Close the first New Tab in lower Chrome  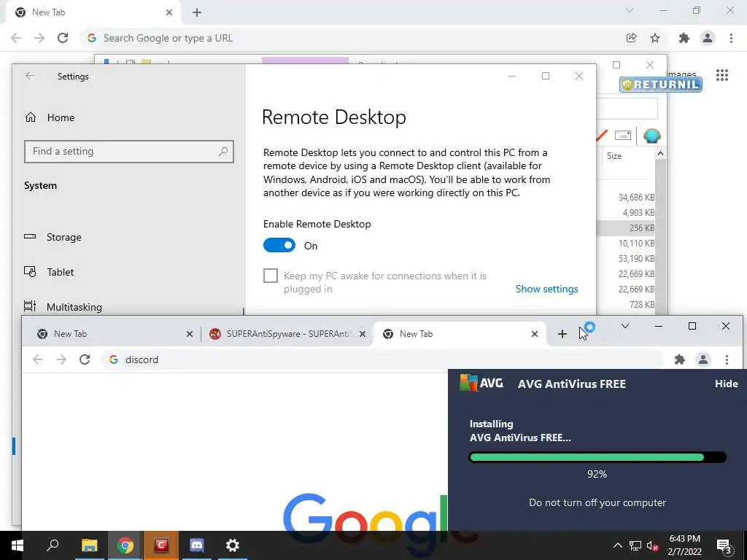tap(190, 334)
